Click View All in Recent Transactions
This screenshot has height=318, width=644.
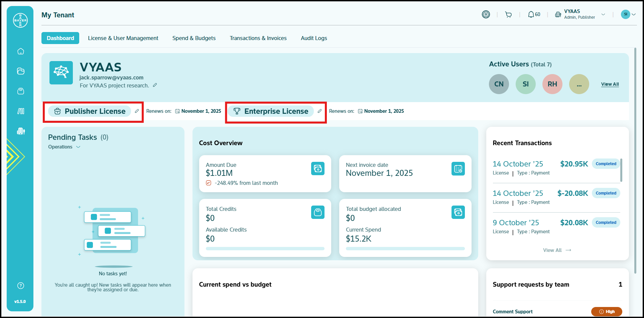click(557, 250)
